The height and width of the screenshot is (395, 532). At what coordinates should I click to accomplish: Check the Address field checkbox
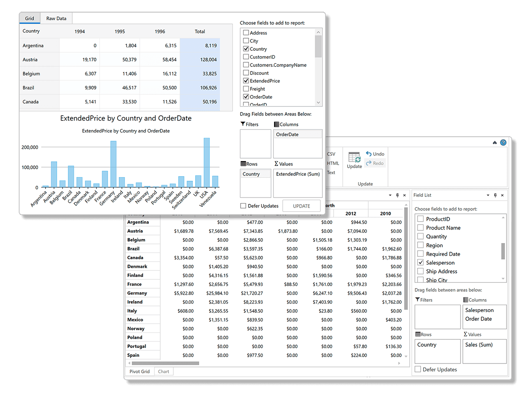click(x=246, y=33)
